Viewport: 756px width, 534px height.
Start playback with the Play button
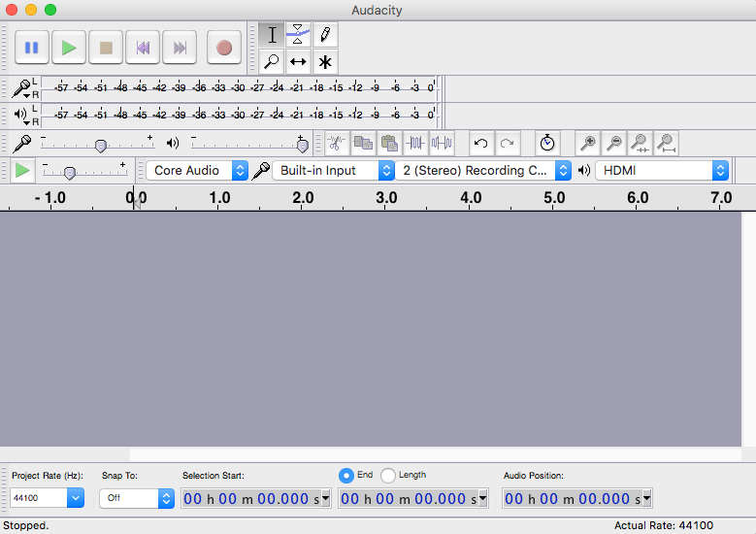(69, 48)
